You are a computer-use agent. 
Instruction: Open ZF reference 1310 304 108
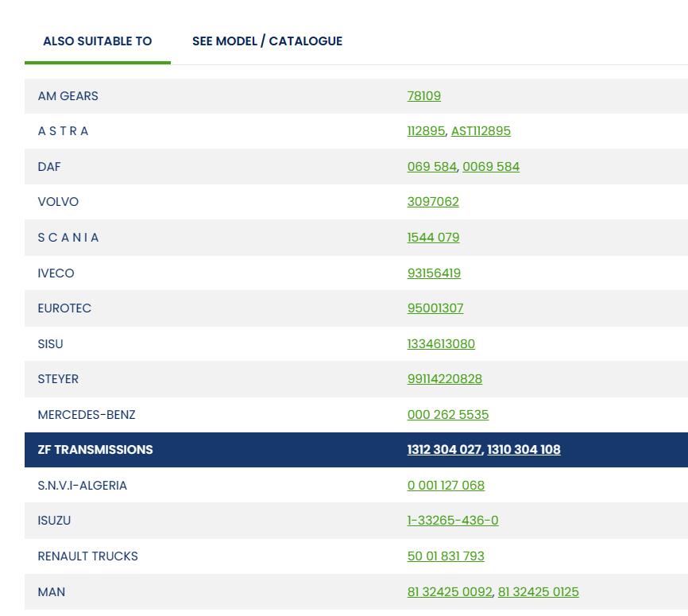pyautogui.click(x=524, y=450)
